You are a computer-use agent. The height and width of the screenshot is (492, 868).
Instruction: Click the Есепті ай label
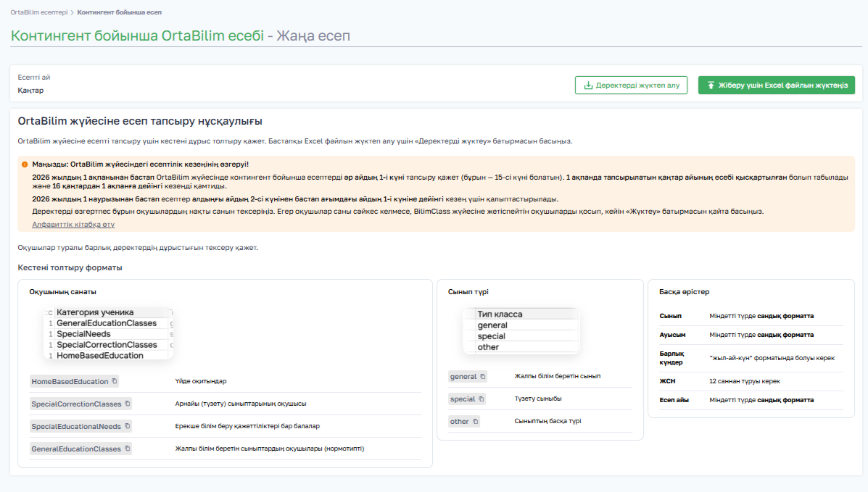tap(34, 78)
